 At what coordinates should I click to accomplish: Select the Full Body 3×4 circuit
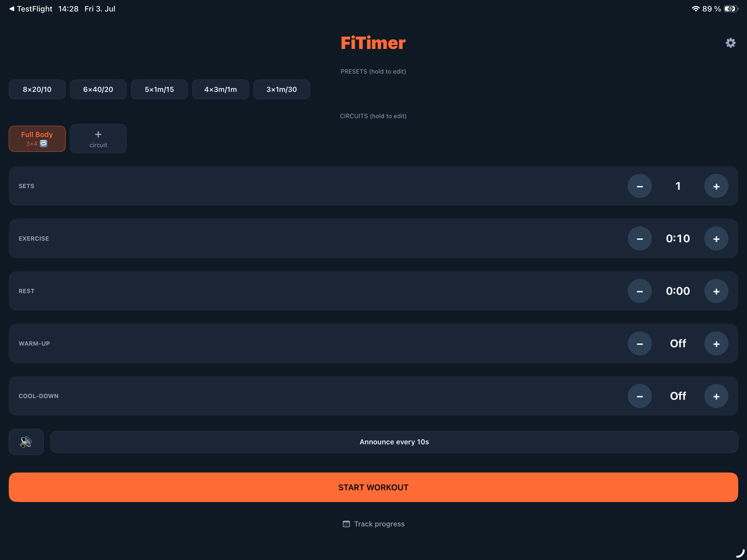[x=37, y=139]
